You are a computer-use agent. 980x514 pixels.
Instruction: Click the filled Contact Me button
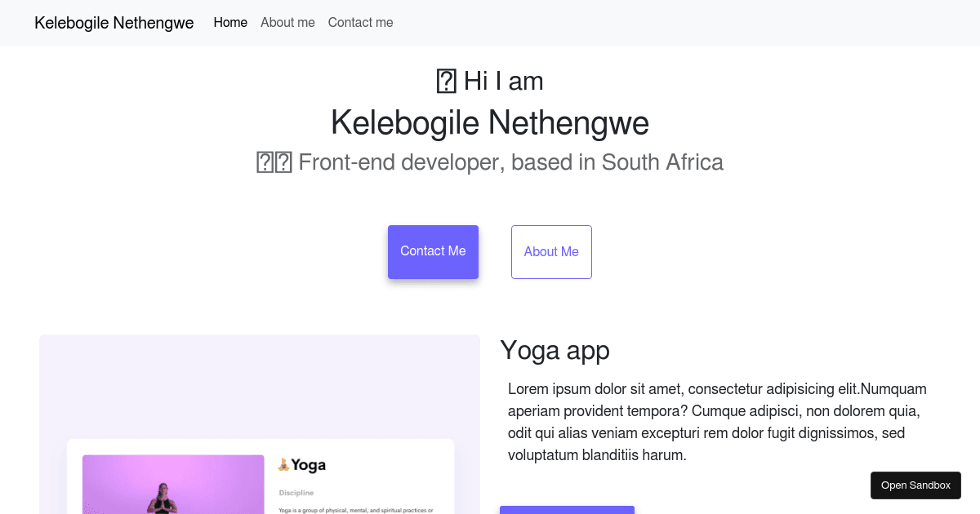(433, 252)
